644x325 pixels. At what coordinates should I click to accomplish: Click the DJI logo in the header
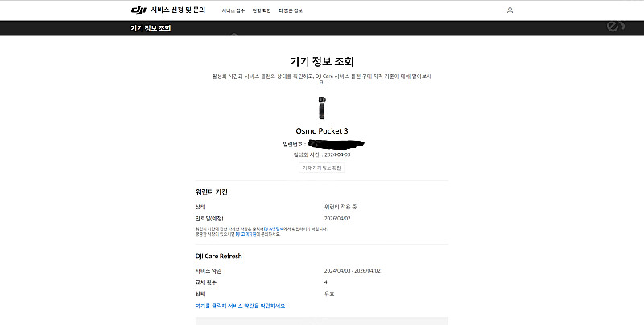click(138, 10)
